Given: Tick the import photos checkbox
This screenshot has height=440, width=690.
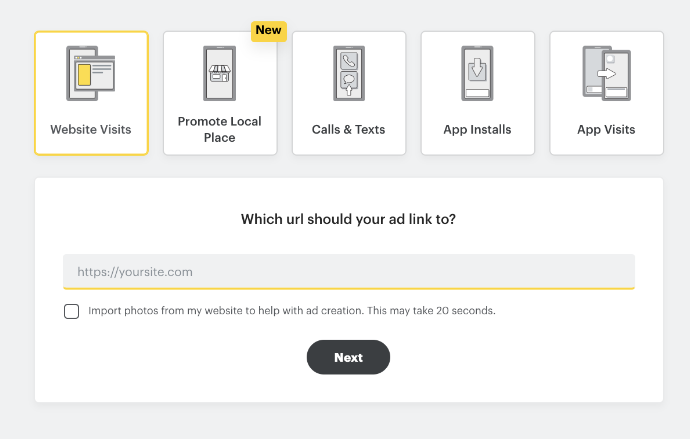Looking at the screenshot, I should (x=71, y=311).
